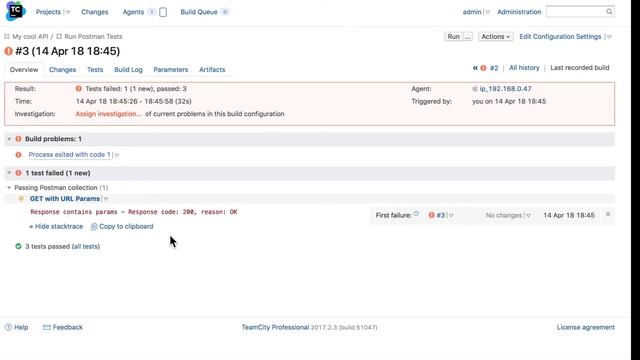Click the 1 test failed error icon
Image resolution: width=640 pixels, height=360 pixels.
18,173
